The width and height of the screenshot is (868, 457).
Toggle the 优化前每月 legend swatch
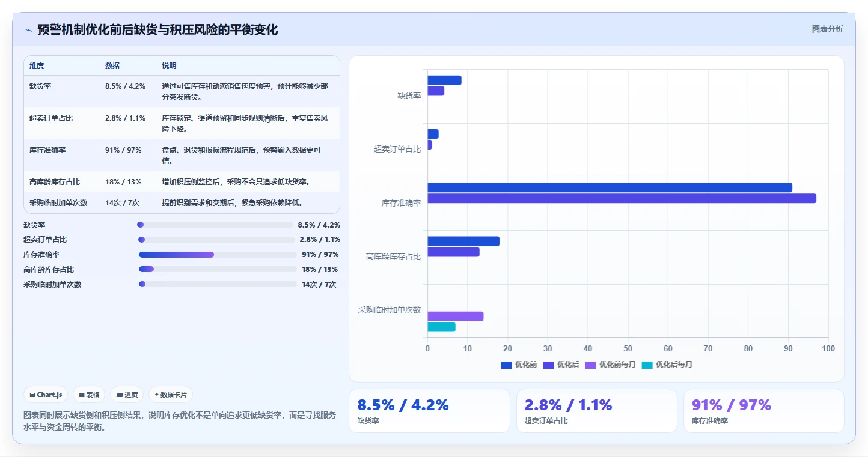pyautogui.click(x=590, y=365)
